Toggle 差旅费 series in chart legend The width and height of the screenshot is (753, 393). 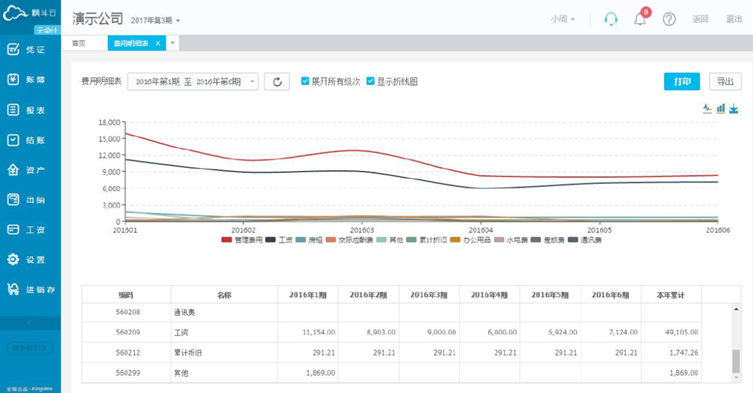(x=547, y=240)
